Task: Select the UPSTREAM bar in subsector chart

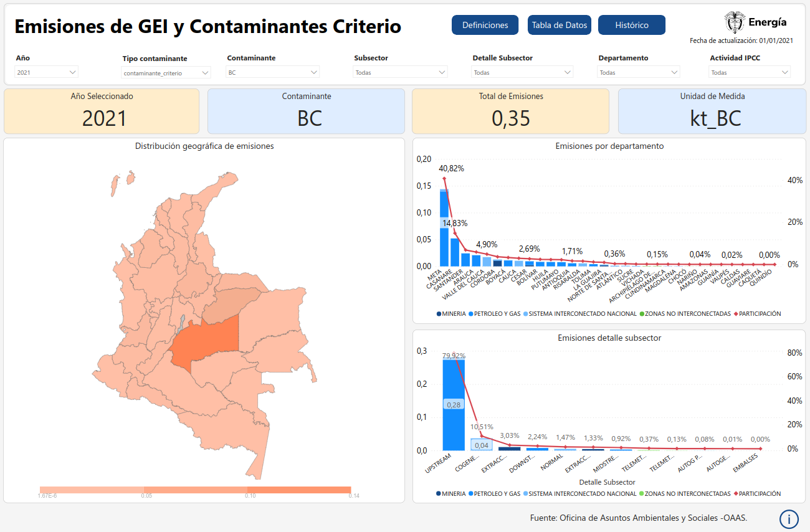Action: (x=454, y=405)
